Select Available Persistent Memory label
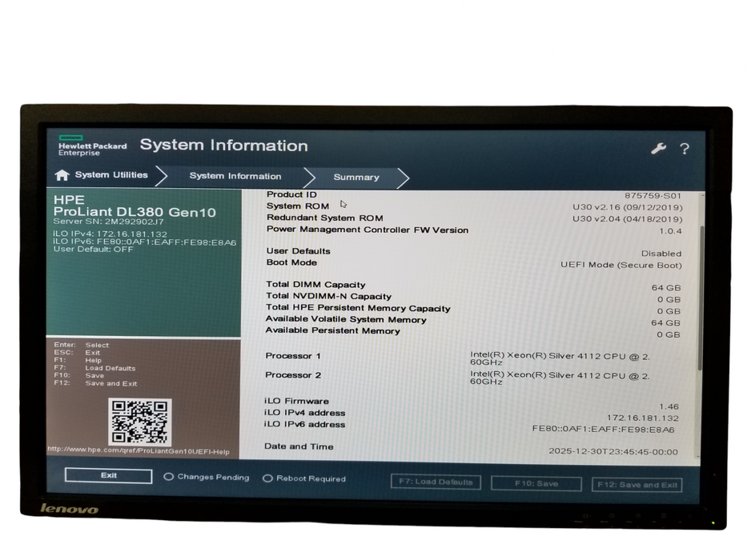 click(332, 330)
